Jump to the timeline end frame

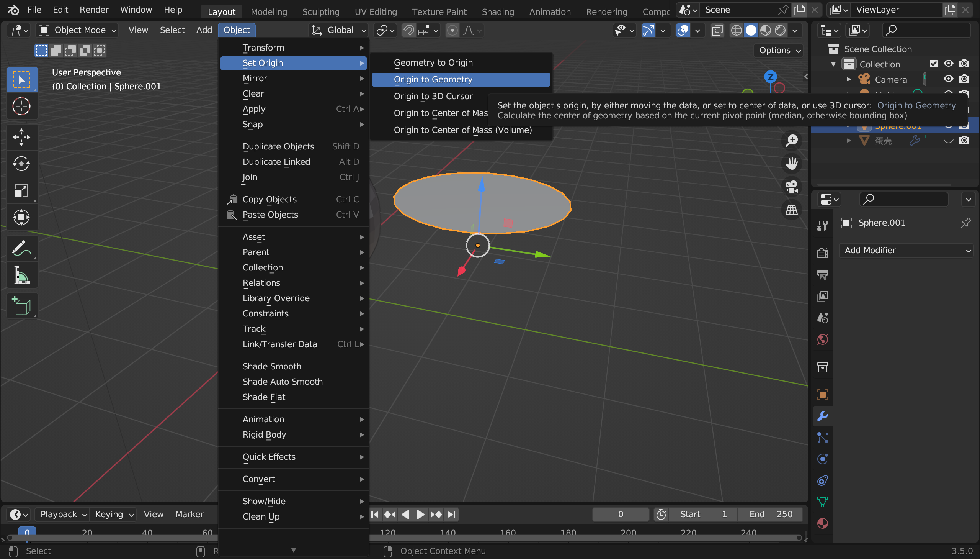click(452, 514)
